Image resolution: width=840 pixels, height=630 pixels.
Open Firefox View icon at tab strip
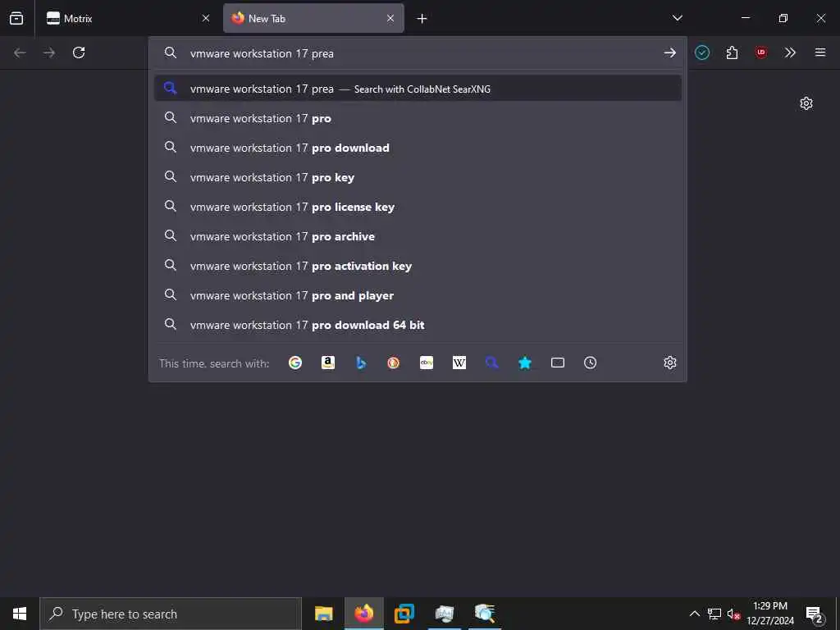[16, 18]
